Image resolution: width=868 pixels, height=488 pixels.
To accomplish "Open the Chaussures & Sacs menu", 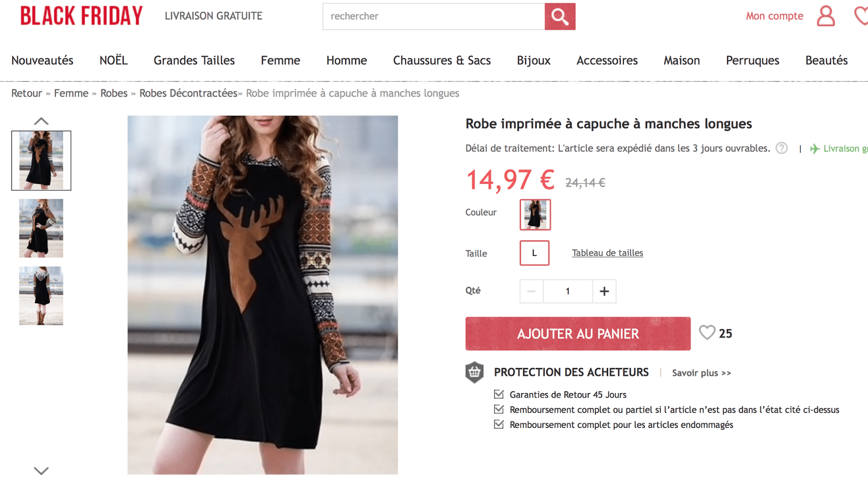I will pos(442,60).
